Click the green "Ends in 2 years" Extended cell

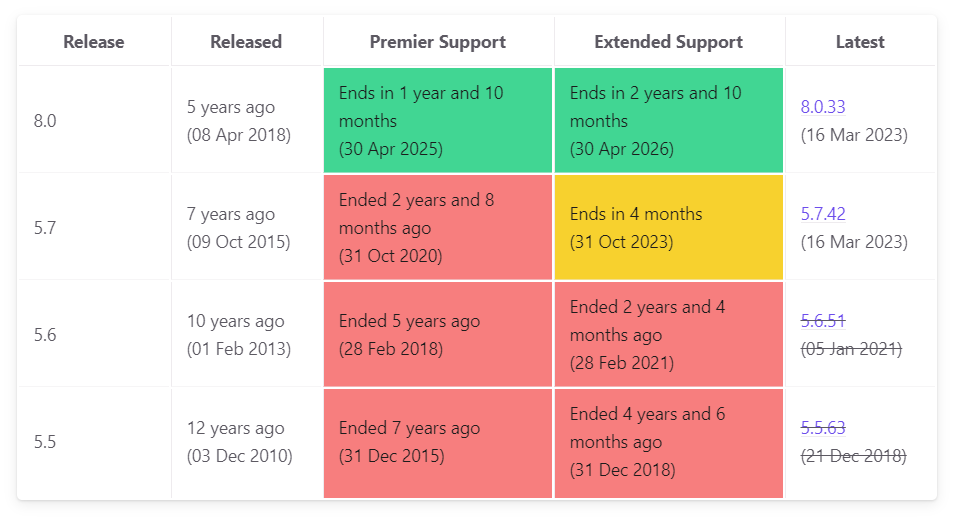(x=668, y=121)
